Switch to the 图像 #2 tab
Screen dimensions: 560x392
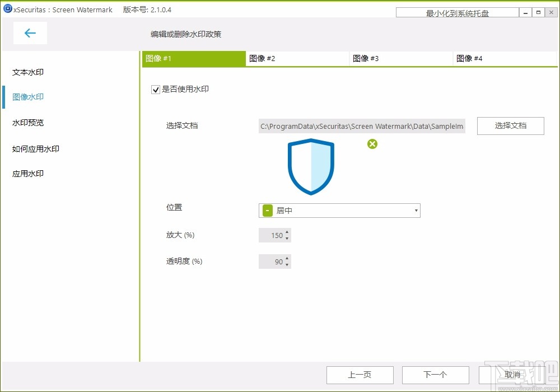(297, 59)
